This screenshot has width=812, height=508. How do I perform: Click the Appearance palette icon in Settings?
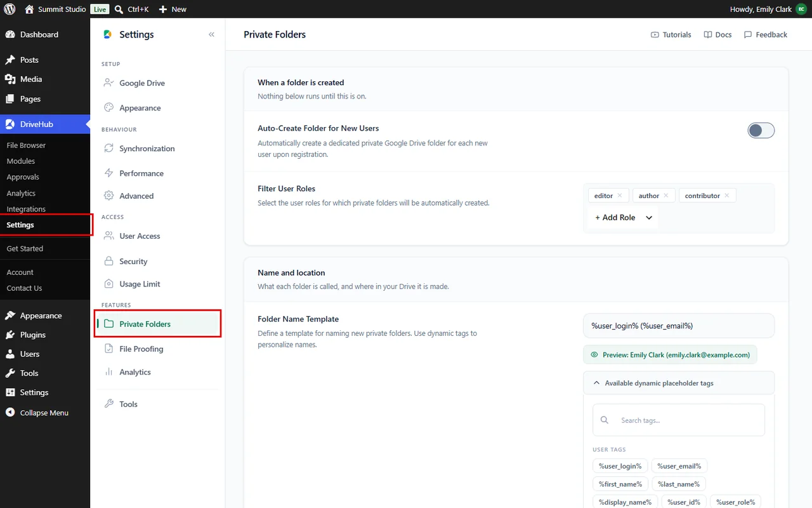click(108, 107)
